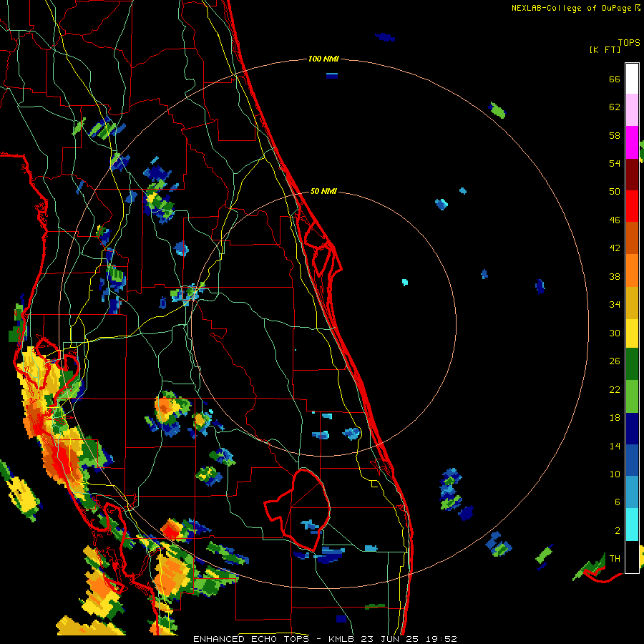Click the legend value 38
Image resolution: width=644 pixels, height=644 pixels.
click(x=615, y=276)
